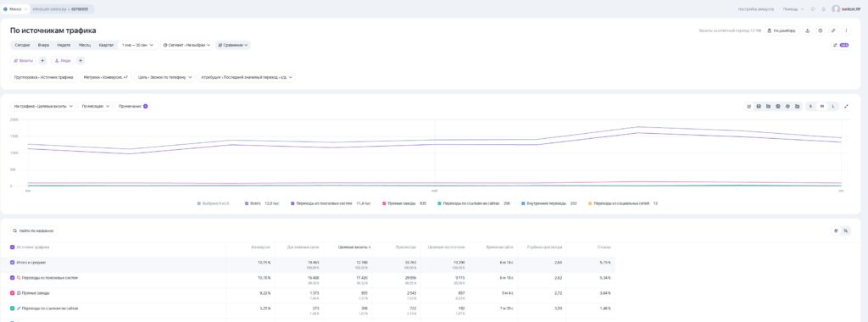
Task: Click the chat icon in top bar
Action: (x=813, y=9)
